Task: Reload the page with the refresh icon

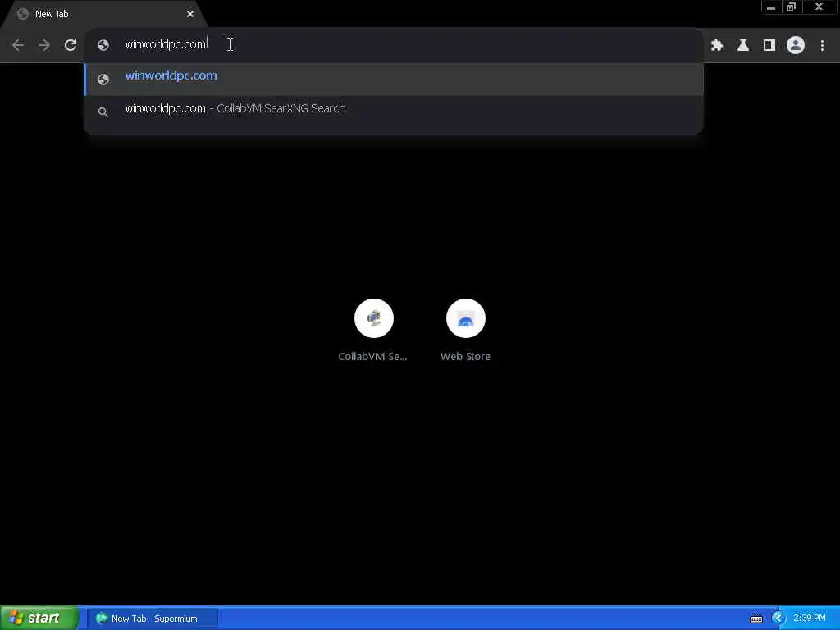Action: point(71,45)
